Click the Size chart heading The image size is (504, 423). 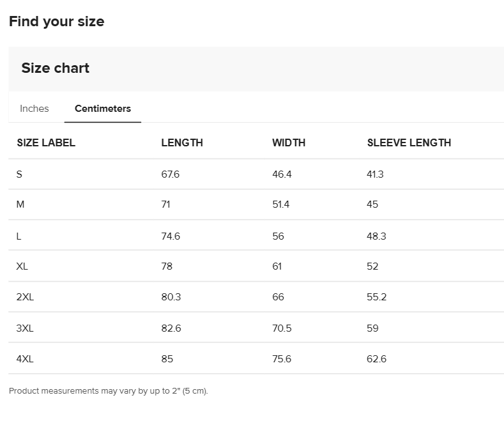coord(56,68)
